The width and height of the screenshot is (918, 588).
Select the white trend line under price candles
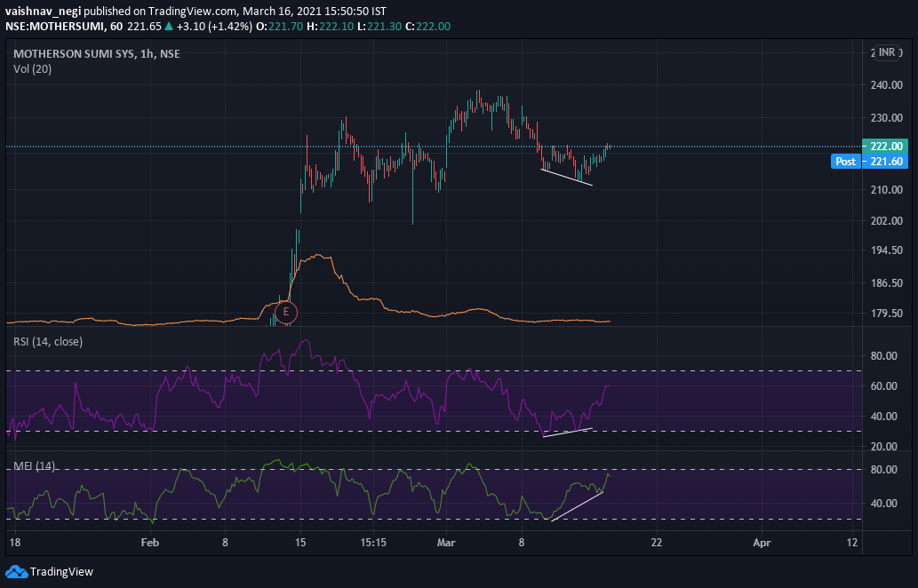pos(567,178)
